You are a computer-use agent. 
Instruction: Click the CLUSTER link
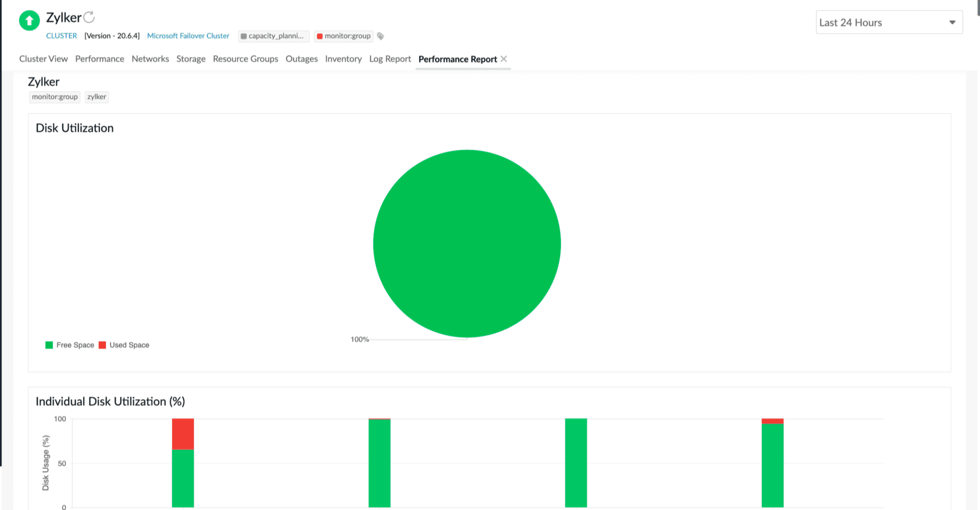(61, 36)
